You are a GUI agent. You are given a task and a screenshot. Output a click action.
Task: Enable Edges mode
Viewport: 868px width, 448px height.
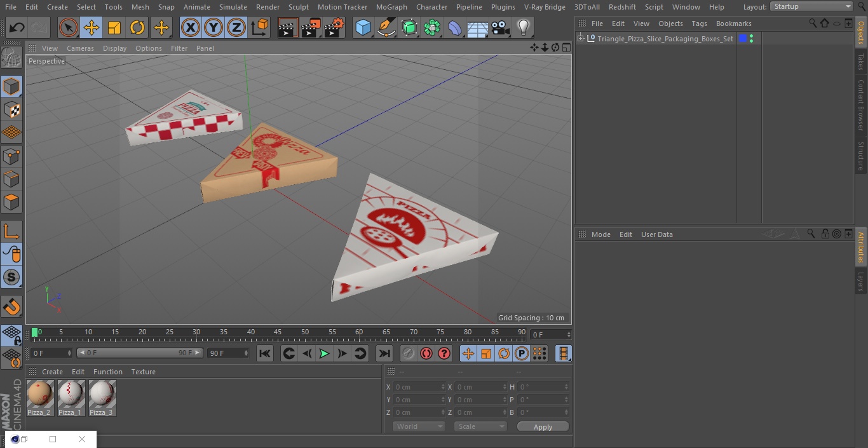click(x=11, y=179)
